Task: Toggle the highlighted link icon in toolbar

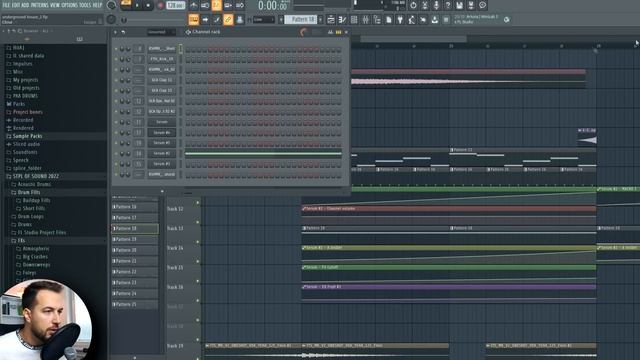Action: (x=228, y=19)
